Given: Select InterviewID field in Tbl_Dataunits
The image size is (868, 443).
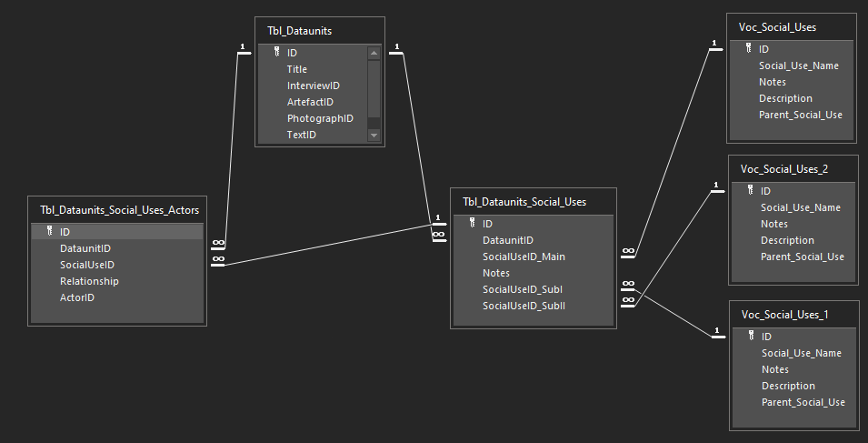Looking at the screenshot, I should [x=313, y=86].
